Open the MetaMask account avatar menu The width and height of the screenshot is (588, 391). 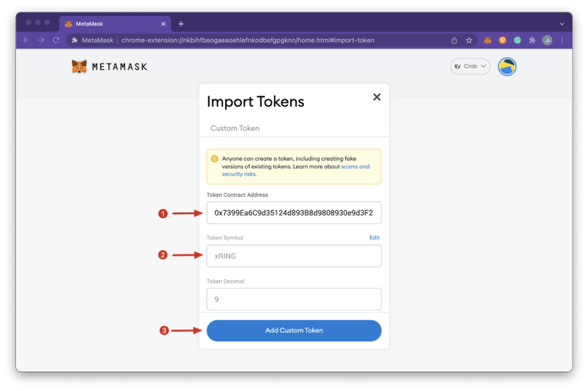(x=507, y=67)
